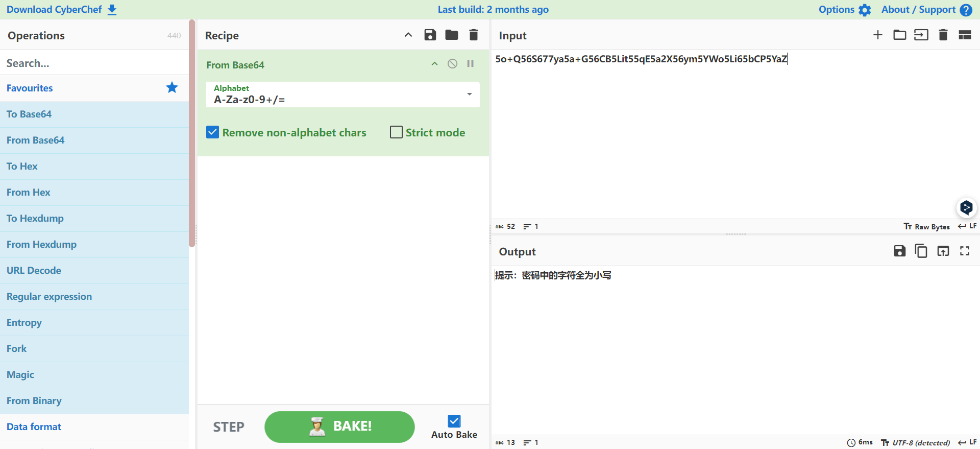The height and width of the screenshot is (449, 980).
Task: Select From Binary operation
Action: 94,400
